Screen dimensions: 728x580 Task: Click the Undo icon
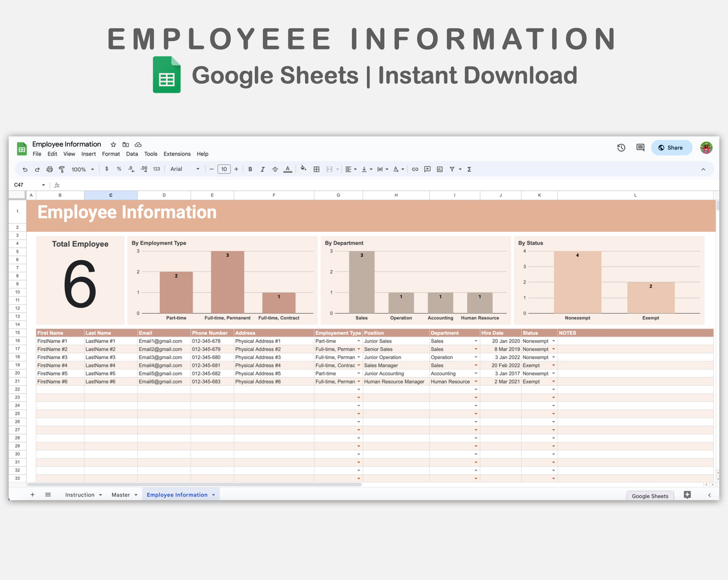[x=25, y=169]
